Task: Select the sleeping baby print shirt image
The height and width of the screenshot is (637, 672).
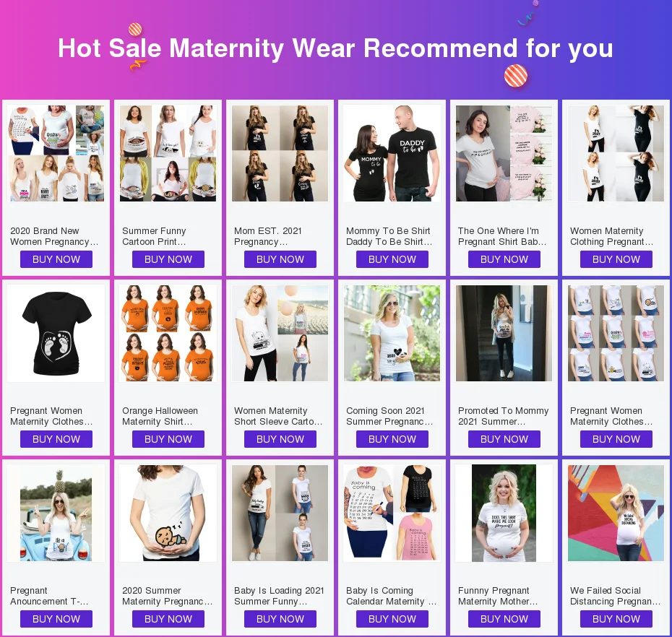Action: (x=168, y=513)
